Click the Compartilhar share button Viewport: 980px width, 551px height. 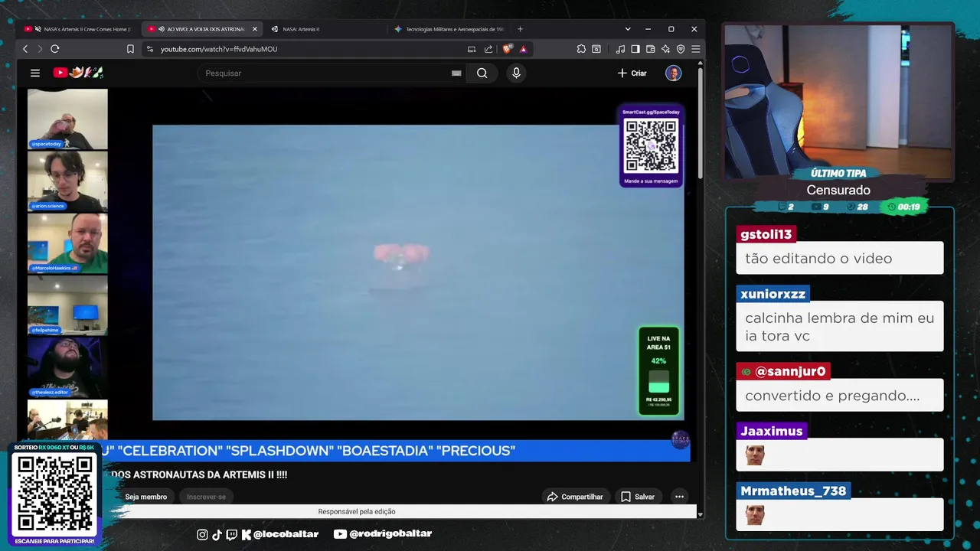[x=575, y=497]
